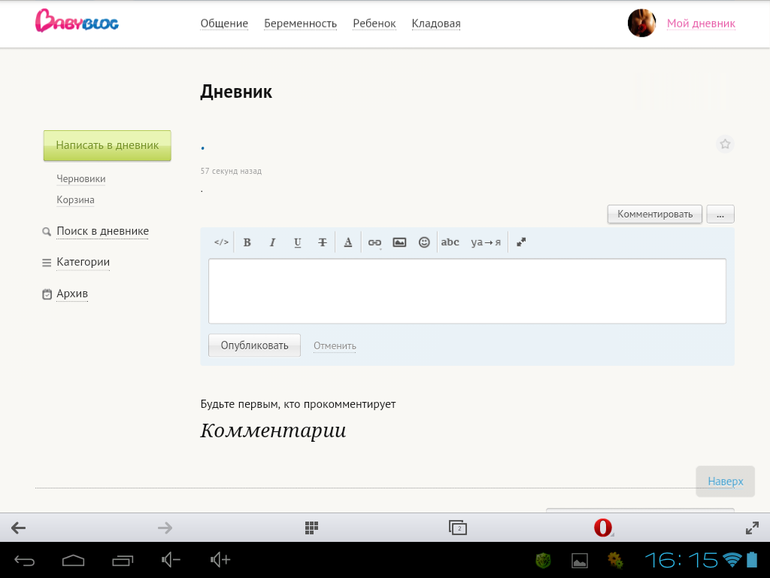Apply bold formatting in comment editor
The image size is (770, 578).
pyautogui.click(x=247, y=242)
